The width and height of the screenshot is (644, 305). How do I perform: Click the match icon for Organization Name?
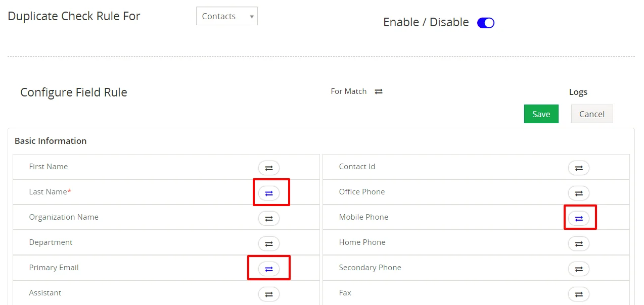pyautogui.click(x=269, y=218)
